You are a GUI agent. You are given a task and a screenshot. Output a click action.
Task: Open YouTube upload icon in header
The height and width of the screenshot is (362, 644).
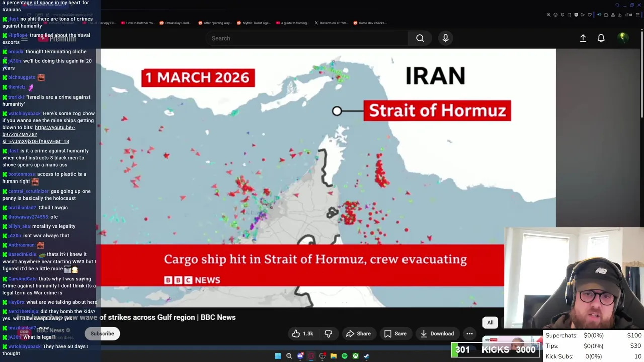point(583,38)
